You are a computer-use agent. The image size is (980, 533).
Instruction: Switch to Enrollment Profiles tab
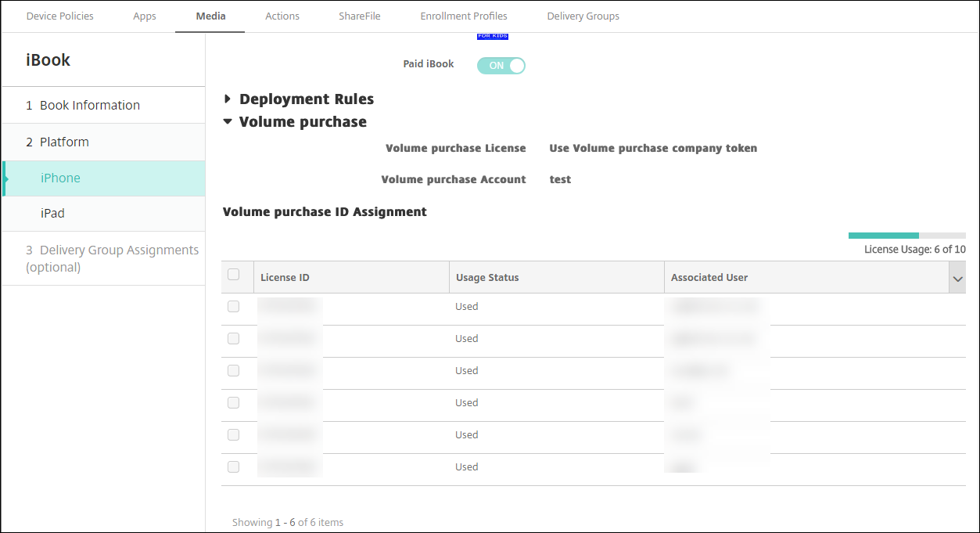click(464, 16)
